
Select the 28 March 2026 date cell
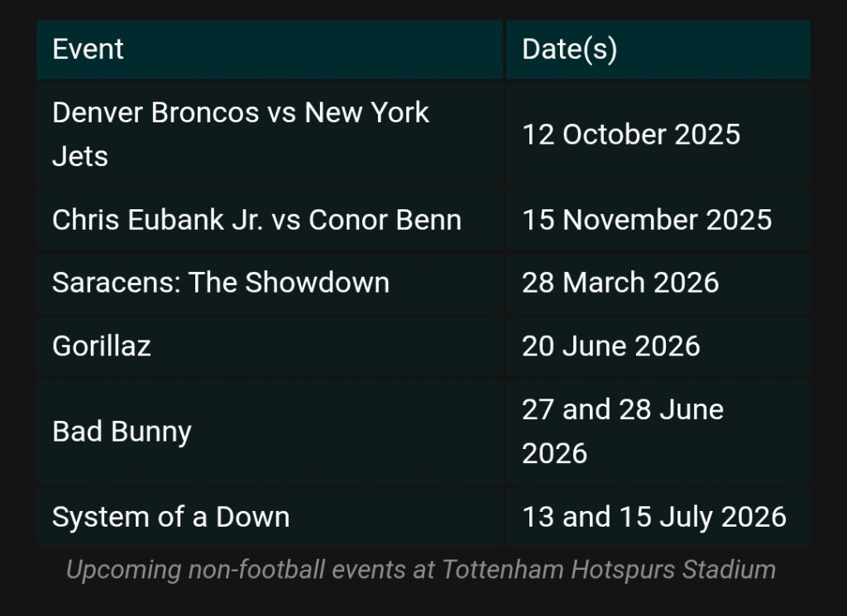(x=620, y=283)
